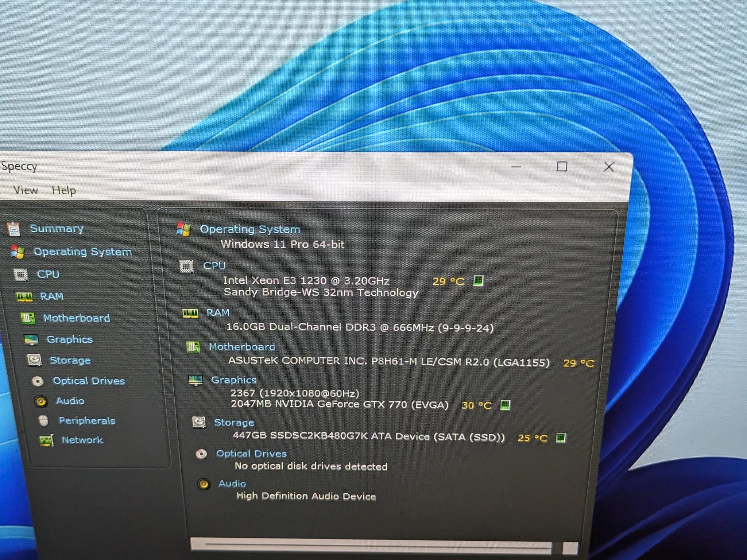The height and width of the screenshot is (560, 747).
Task: Open the Help menu
Action: point(64,190)
